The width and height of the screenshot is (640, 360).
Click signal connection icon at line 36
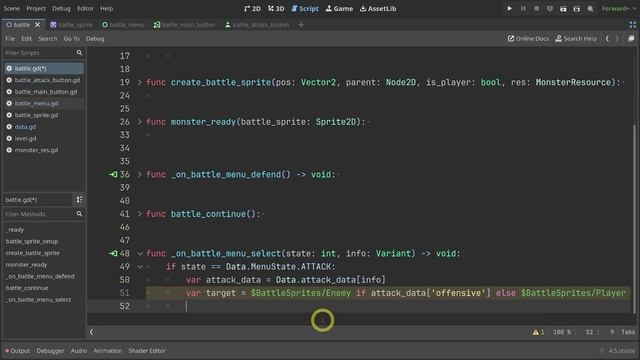113,174
